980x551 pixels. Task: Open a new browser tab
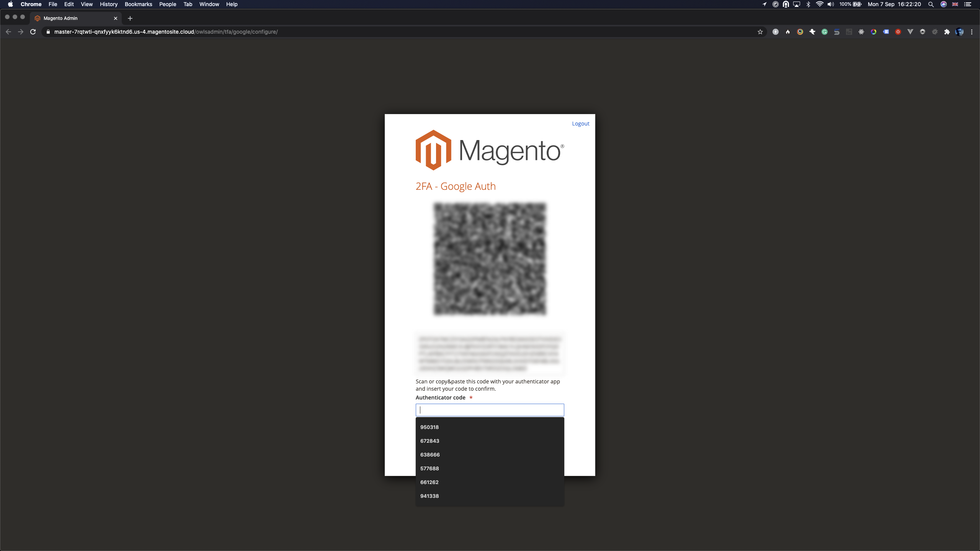pyautogui.click(x=130, y=18)
